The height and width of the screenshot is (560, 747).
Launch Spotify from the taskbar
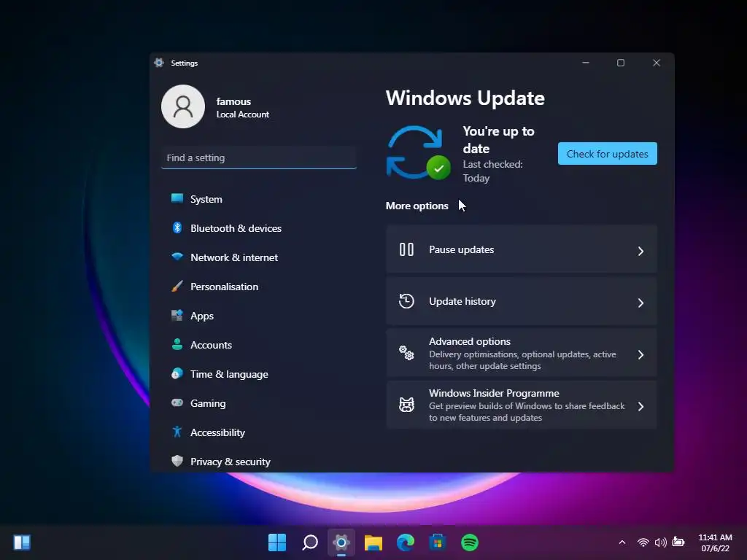tap(470, 542)
